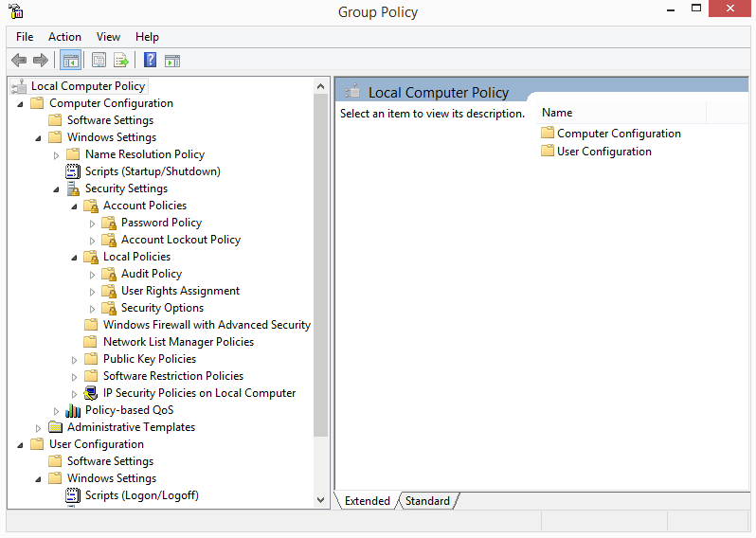This screenshot has height=538, width=756.
Task: Toggle Show/Hide Action Pane icon
Action: coord(172,61)
